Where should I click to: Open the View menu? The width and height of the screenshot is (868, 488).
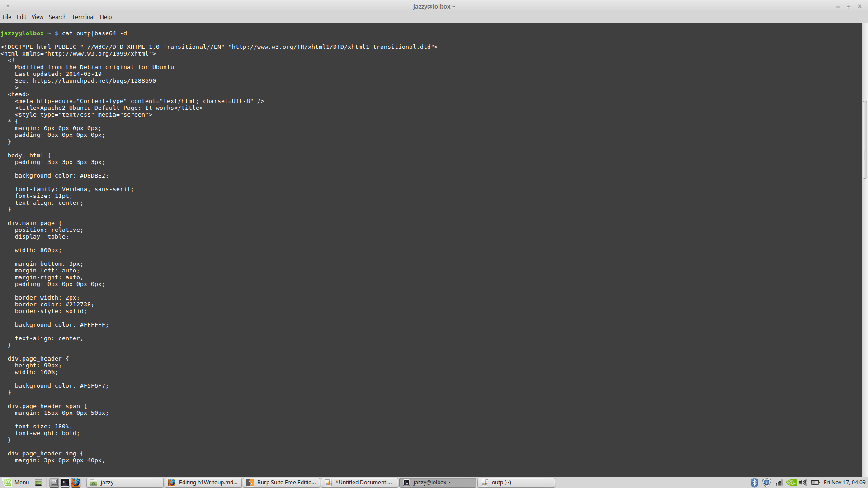tap(38, 17)
